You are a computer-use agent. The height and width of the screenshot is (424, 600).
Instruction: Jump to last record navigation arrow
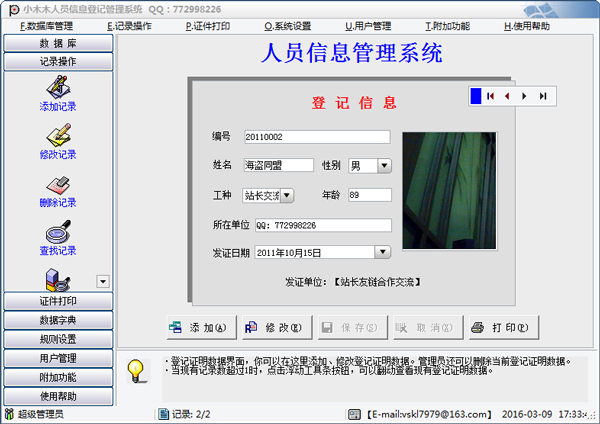click(542, 96)
